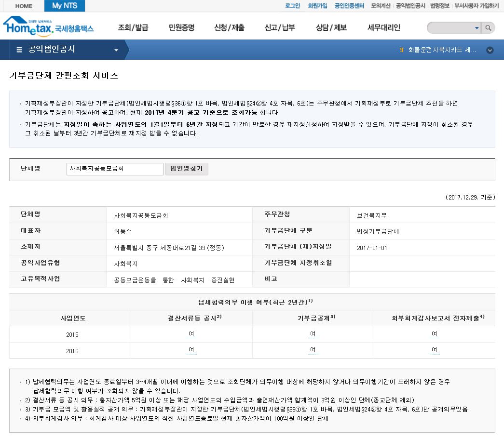Expand the notice list chevron icon

tap(490, 50)
